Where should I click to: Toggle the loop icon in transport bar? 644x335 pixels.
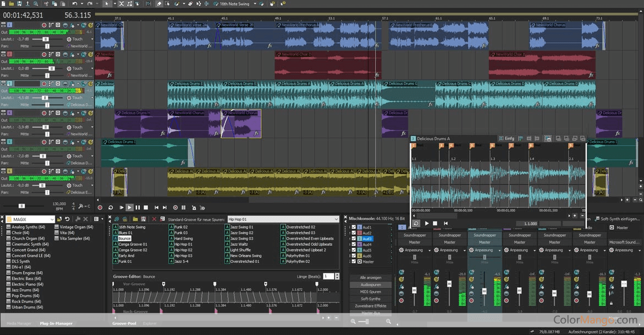(111, 208)
